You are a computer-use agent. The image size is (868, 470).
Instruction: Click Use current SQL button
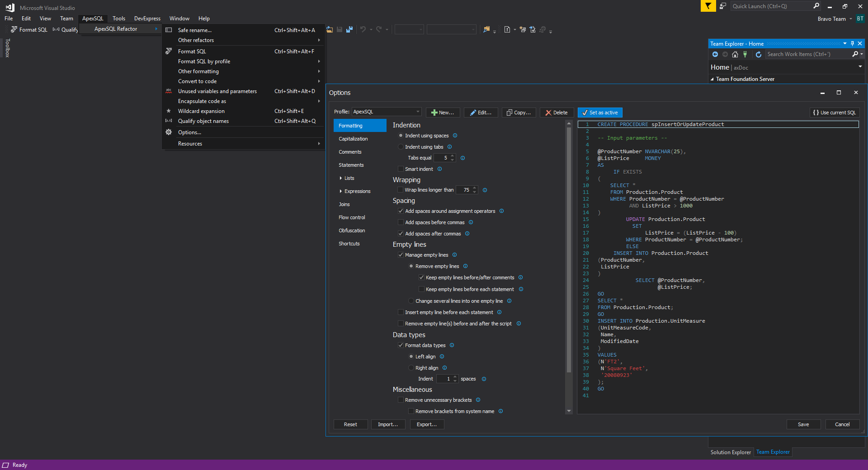tap(835, 113)
